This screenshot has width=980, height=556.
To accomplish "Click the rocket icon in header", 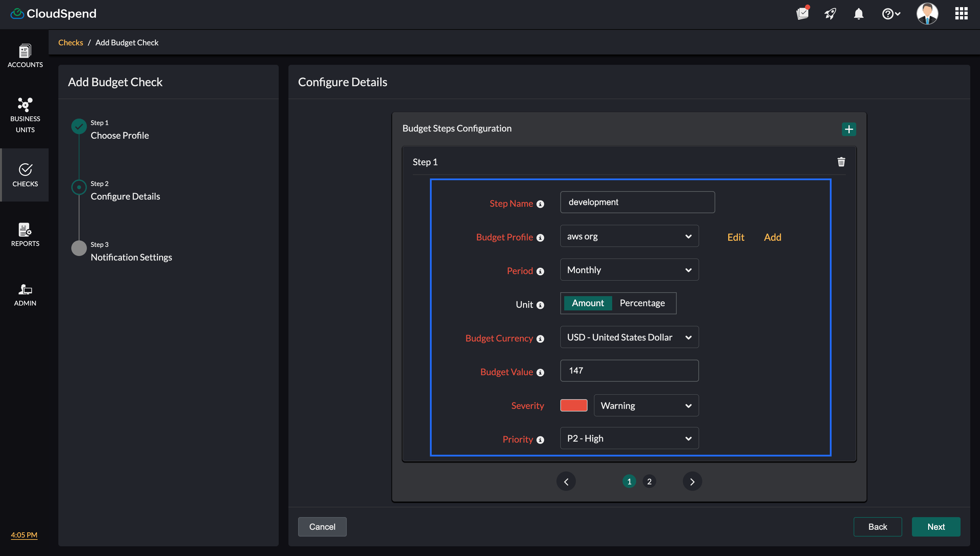I will [x=830, y=14].
